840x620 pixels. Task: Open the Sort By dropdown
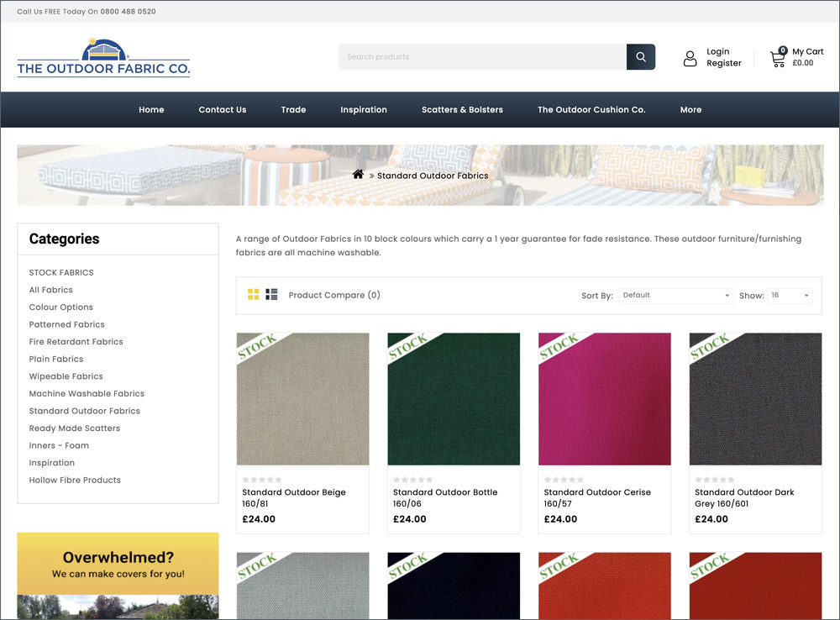pyautogui.click(x=675, y=296)
